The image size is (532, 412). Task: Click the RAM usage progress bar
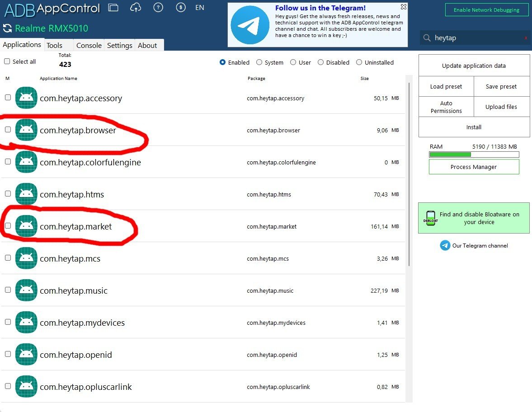[474, 154]
